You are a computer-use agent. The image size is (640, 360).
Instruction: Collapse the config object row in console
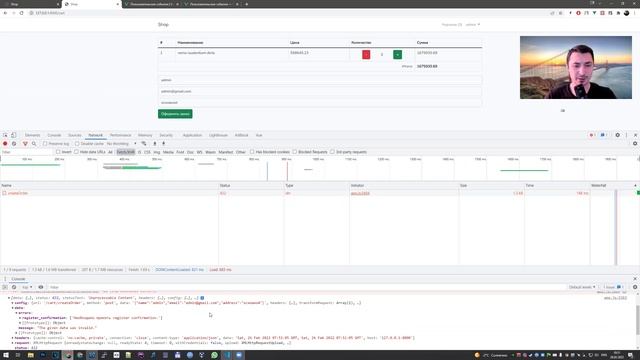[x=12, y=303]
